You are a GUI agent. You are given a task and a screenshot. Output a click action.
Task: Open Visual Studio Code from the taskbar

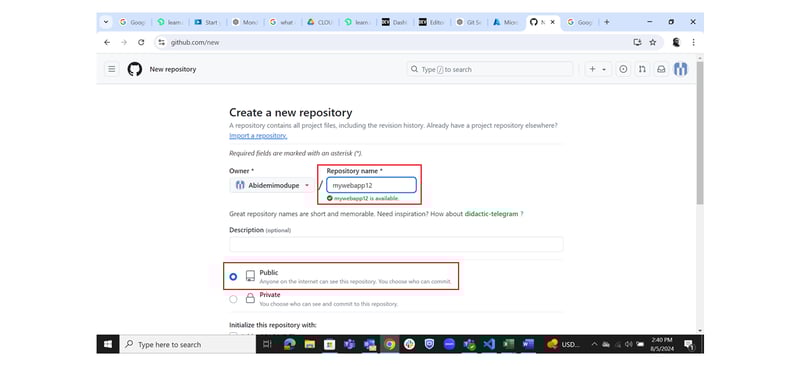[x=489, y=345]
